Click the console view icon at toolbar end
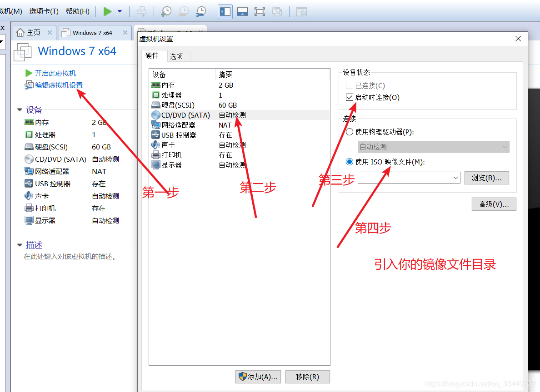The width and height of the screenshot is (540, 392). pyautogui.click(x=301, y=12)
